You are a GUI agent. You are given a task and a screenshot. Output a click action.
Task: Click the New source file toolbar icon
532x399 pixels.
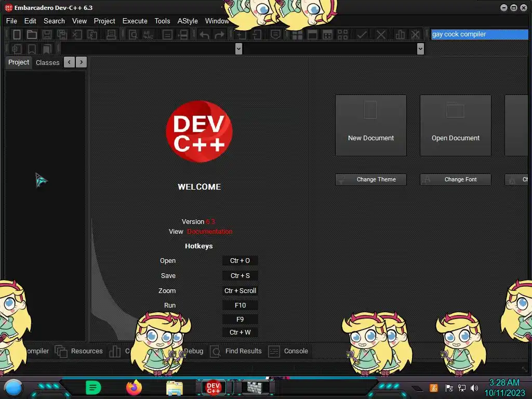click(x=17, y=35)
